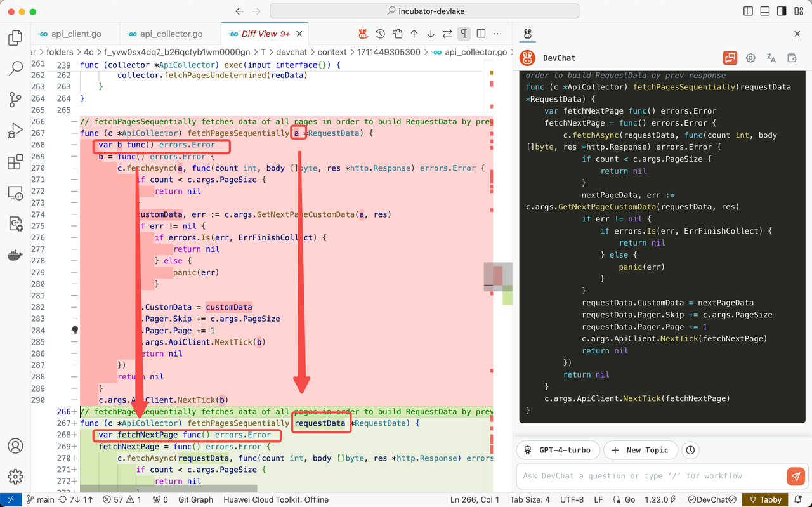Toggle inline diff view layout
The height and width of the screenshot is (507, 812).
481,34
